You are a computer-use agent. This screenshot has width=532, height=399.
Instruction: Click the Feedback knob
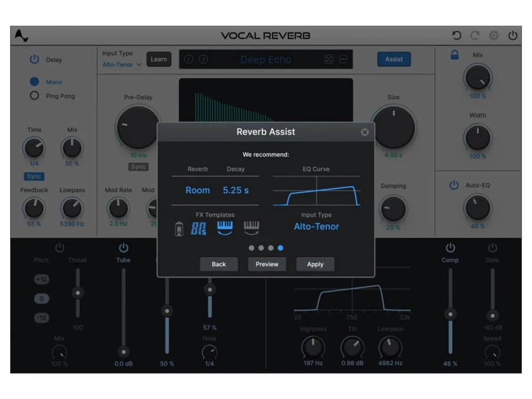(x=34, y=208)
